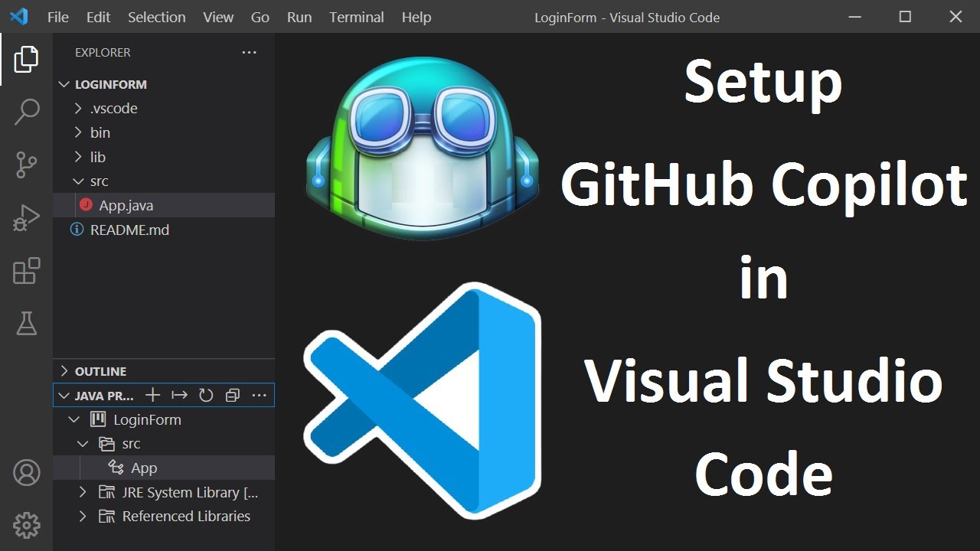The width and height of the screenshot is (980, 551).
Task: Open the View menu
Action: tap(218, 17)
